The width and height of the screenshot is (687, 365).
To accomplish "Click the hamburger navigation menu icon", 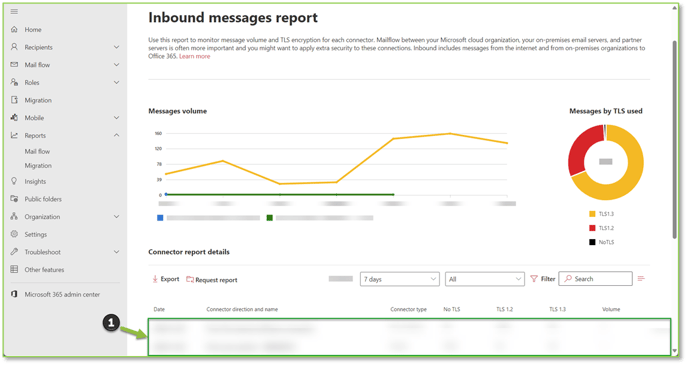I will (x=14, y=11).
